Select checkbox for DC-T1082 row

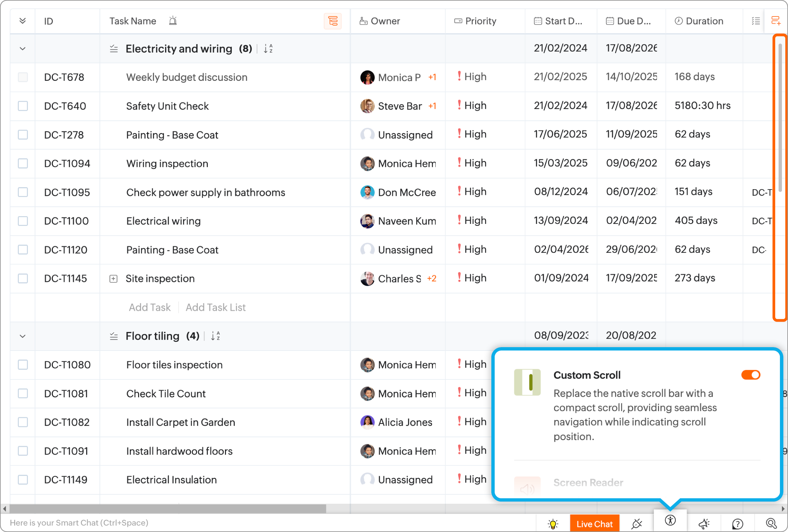coord(23,422)
